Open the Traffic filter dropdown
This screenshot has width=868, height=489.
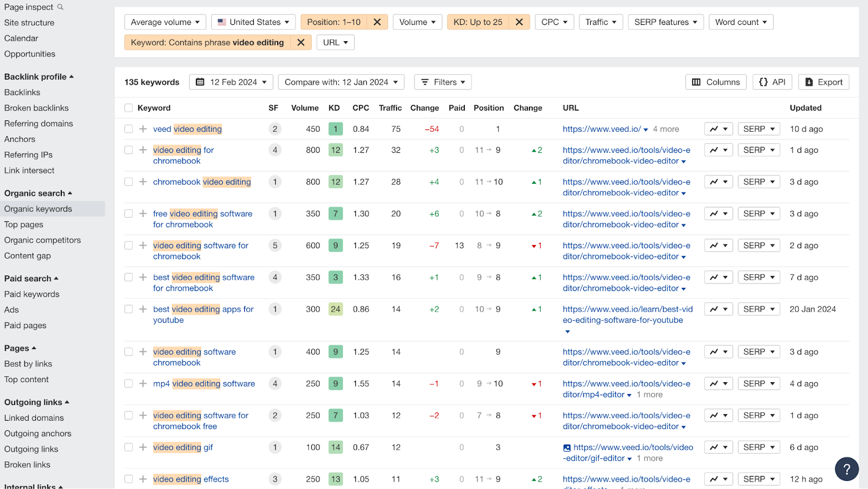[x=601, y=22]
